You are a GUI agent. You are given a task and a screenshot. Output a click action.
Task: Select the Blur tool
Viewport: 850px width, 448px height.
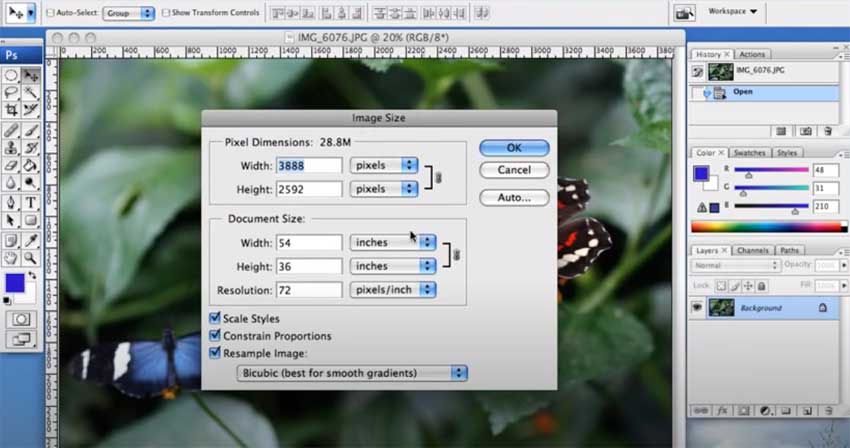[x=11, y=183]
